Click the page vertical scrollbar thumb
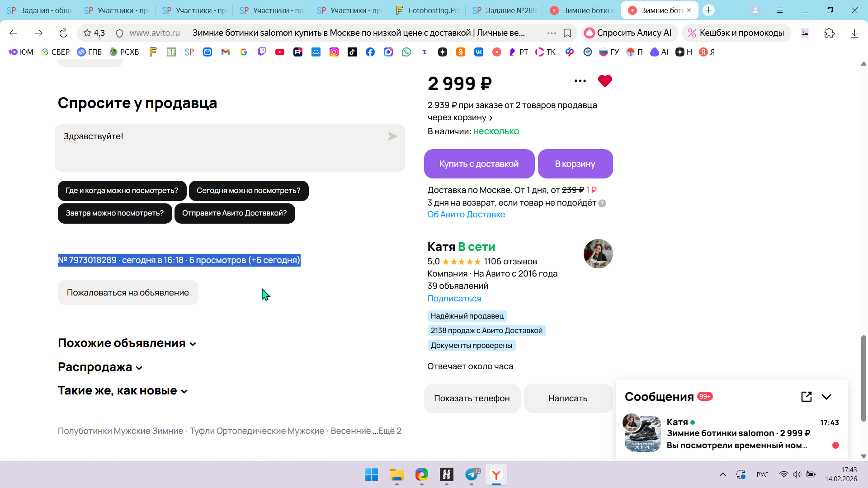 863,378
